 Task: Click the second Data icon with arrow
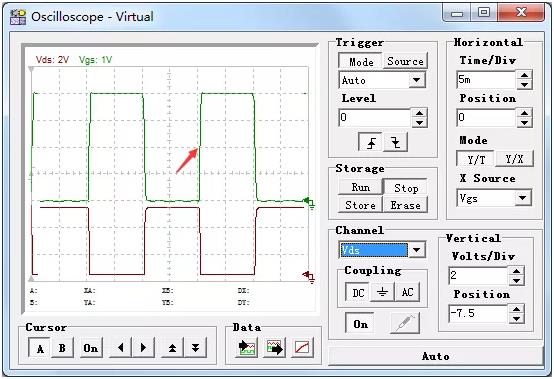coord(274,348)
